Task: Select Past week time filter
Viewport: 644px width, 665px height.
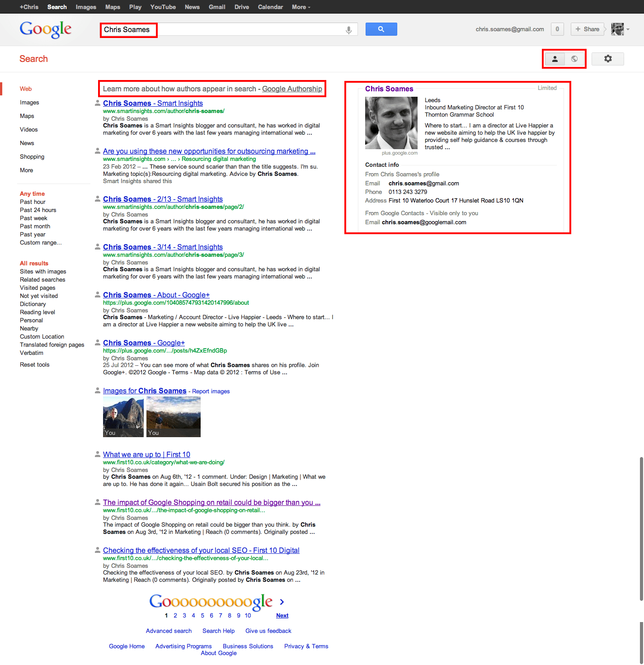Action: (x=33, y=218)
